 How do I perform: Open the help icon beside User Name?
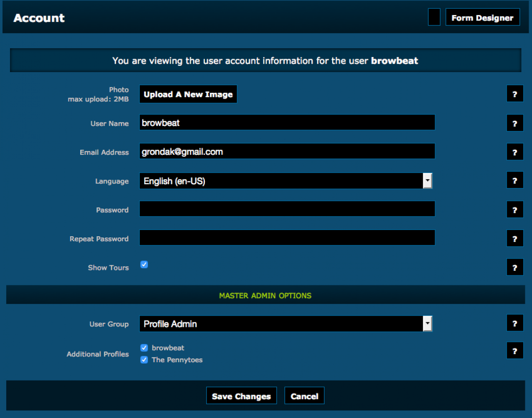pos(515,124)
